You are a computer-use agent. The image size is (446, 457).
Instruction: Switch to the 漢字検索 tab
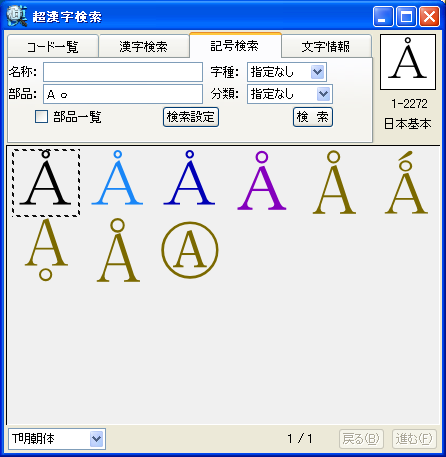(x=144, y=46)
